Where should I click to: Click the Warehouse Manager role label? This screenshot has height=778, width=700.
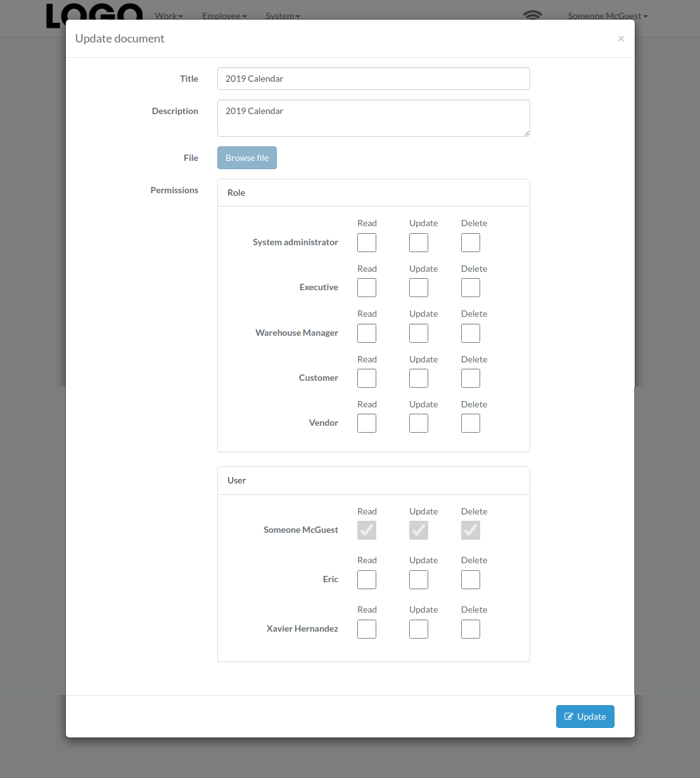click(296, 333)
